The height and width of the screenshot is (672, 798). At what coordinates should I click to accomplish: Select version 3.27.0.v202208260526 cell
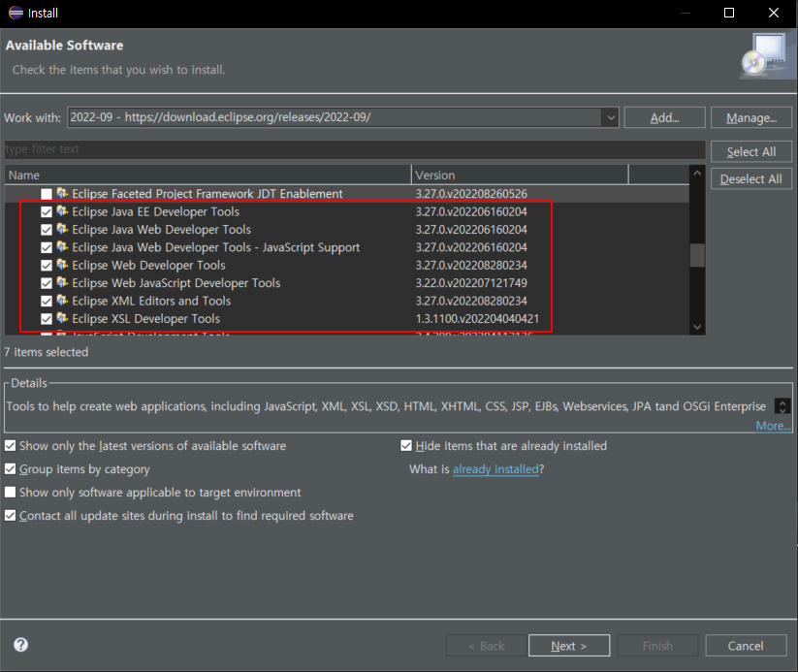pyautogui.click(x=471, y=194)
